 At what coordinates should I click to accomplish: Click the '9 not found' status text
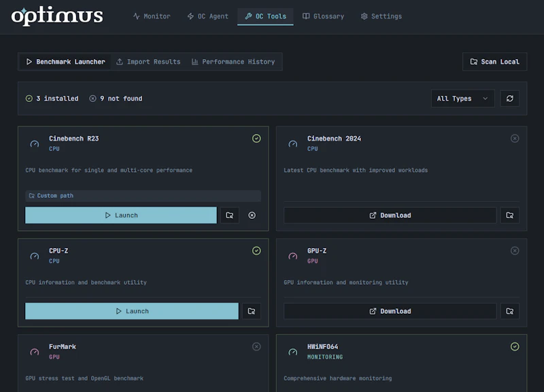[121, 99]
